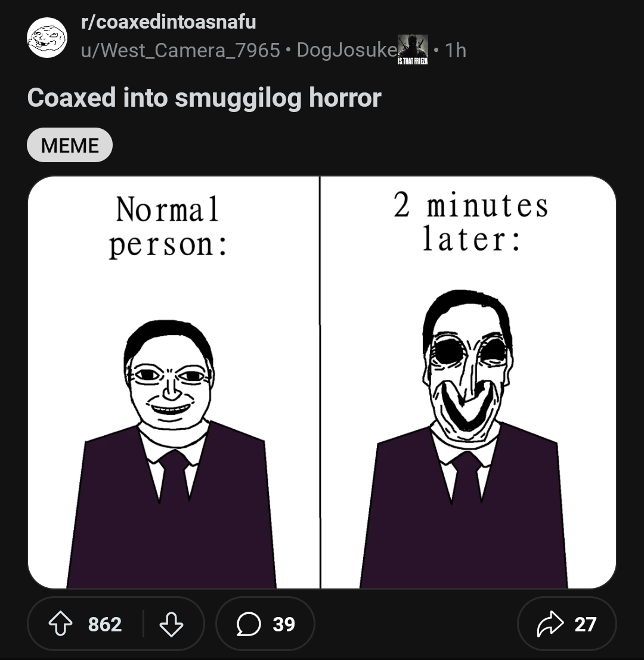This screenshot has height=660, width=644.
Task: Go to r/coaxedintoasnafu subreddit
Action: pyautogui.click(x=169, y=22)
